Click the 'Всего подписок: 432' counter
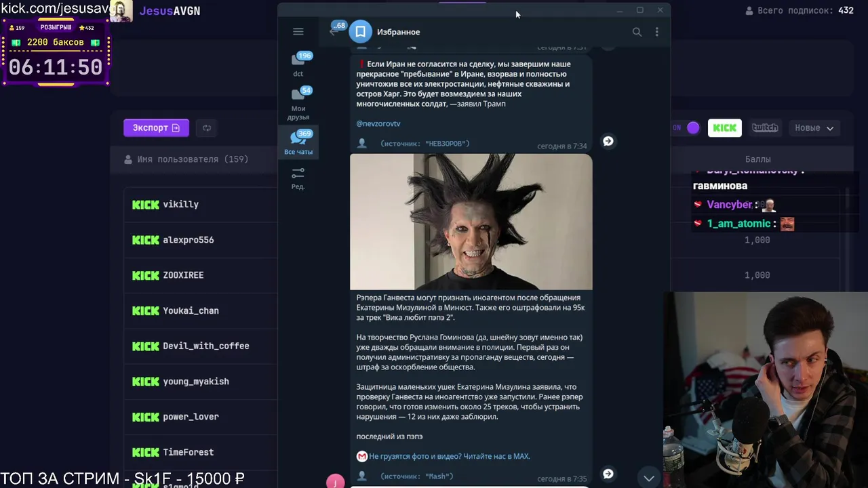Screen dimensions: 868x488 [800, 11]
